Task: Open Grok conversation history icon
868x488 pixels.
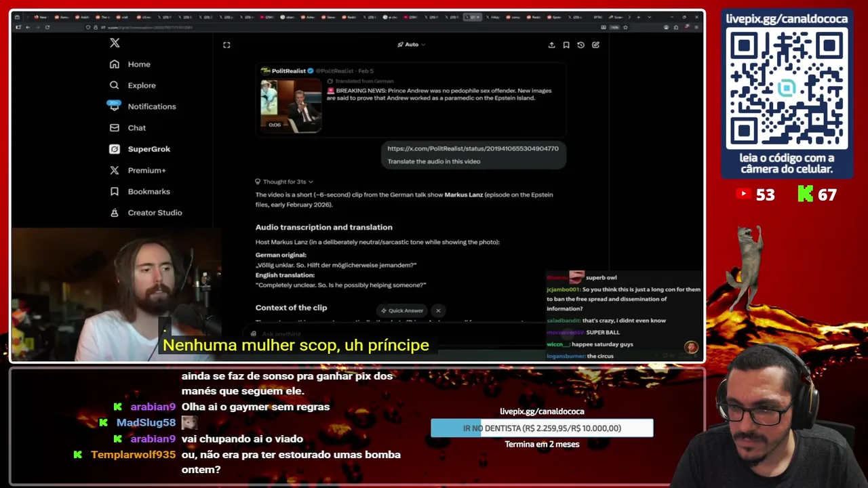Action: pos(580,45)
